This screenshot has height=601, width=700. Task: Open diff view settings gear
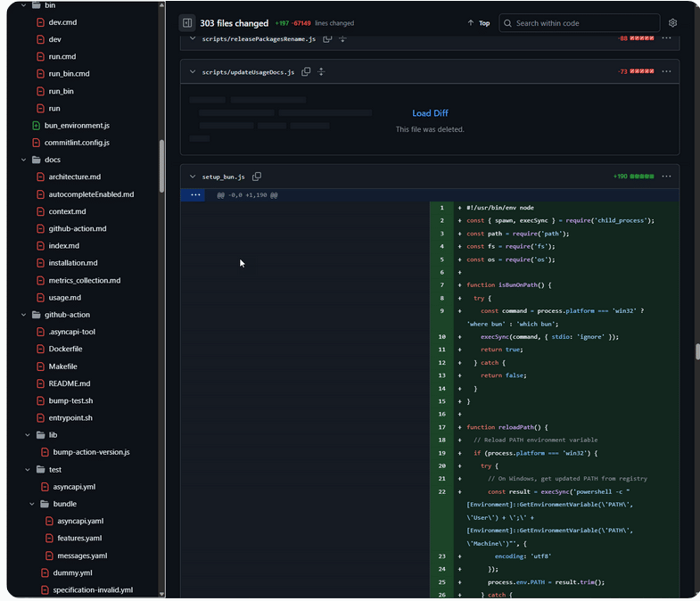[x=672, y=23]
